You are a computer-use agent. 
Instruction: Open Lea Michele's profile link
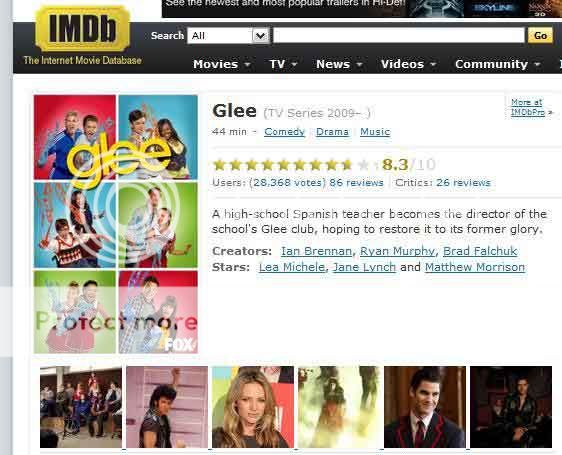click(292, 267)
